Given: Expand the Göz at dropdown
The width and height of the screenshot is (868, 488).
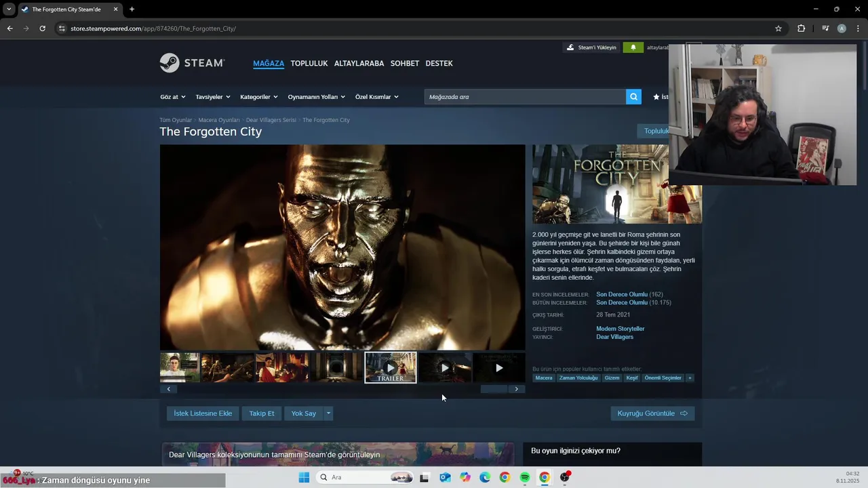Looking at the screenshot, I should click(173, 97).
